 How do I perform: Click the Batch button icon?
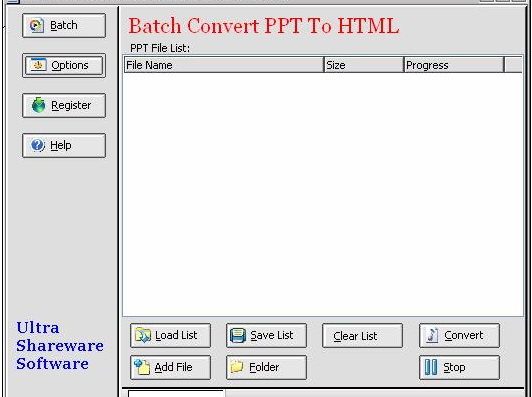(36, 25)
